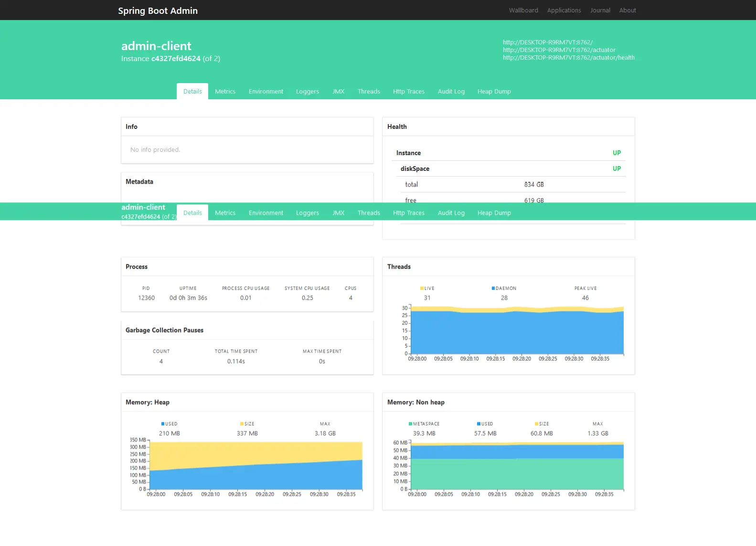
Task: Click the disk free value '619 GB'
Action: point(534,200)
